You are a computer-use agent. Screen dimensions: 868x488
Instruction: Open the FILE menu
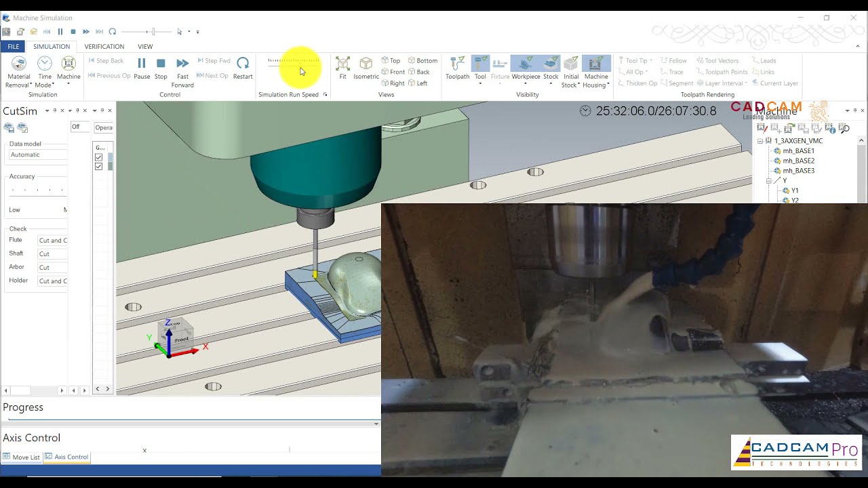(x=13, y=47)
